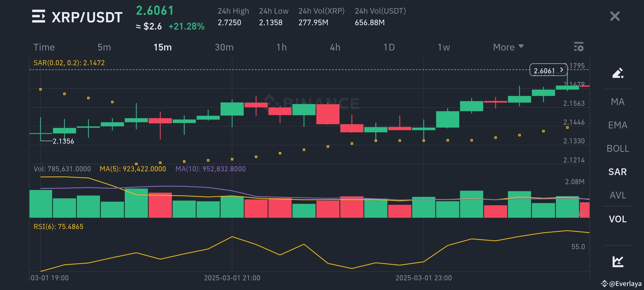The width and height of the screenshot is (644, 290).
Task: Close the chart with the X icon
Action: (615, 17)
